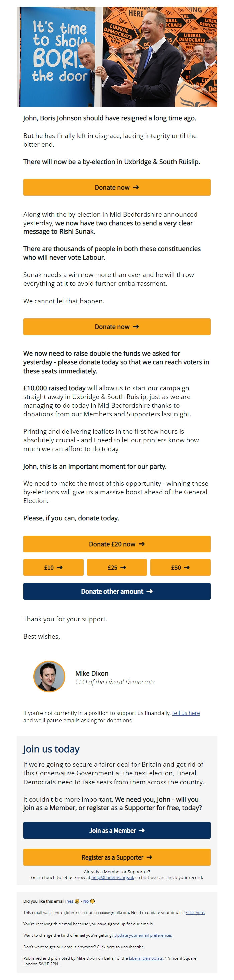Image resolution: width=234 pixels, height=980 pixels.
Task: Join as a Member
Action: [x=117, y=830]
